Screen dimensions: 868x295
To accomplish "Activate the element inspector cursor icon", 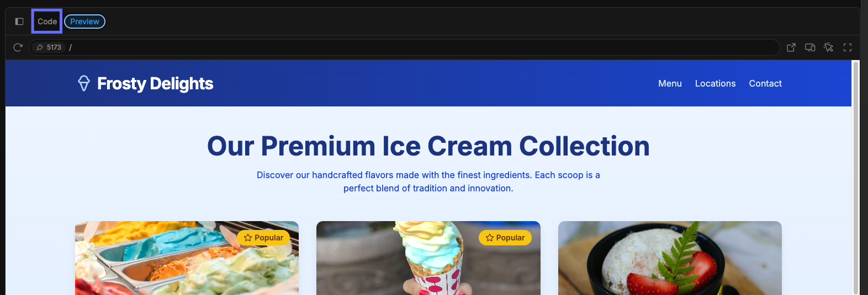I will pyautogui.click(x=829, y=47).
